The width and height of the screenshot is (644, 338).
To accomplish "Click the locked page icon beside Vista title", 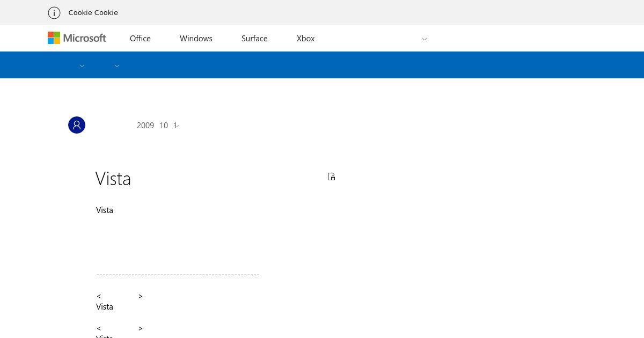I will click(331, 177).
